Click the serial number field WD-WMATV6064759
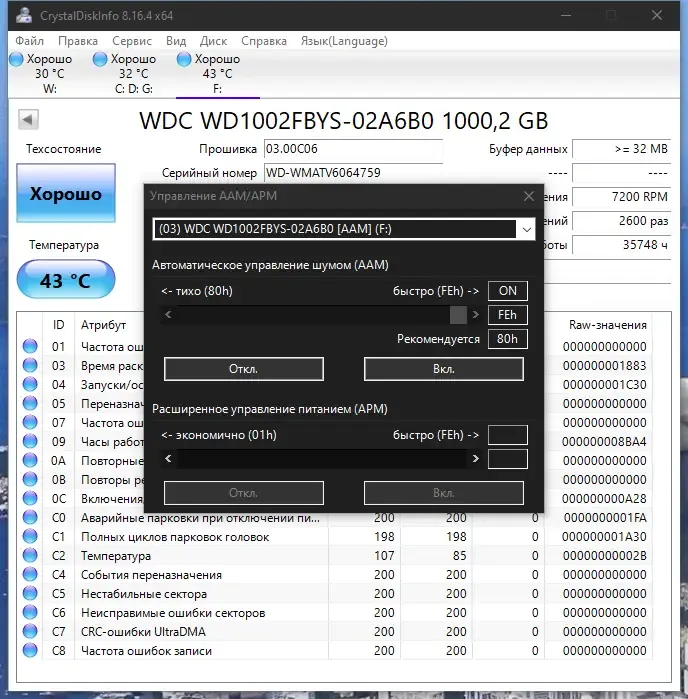This screenshot has width=688, height=699. 353,173
